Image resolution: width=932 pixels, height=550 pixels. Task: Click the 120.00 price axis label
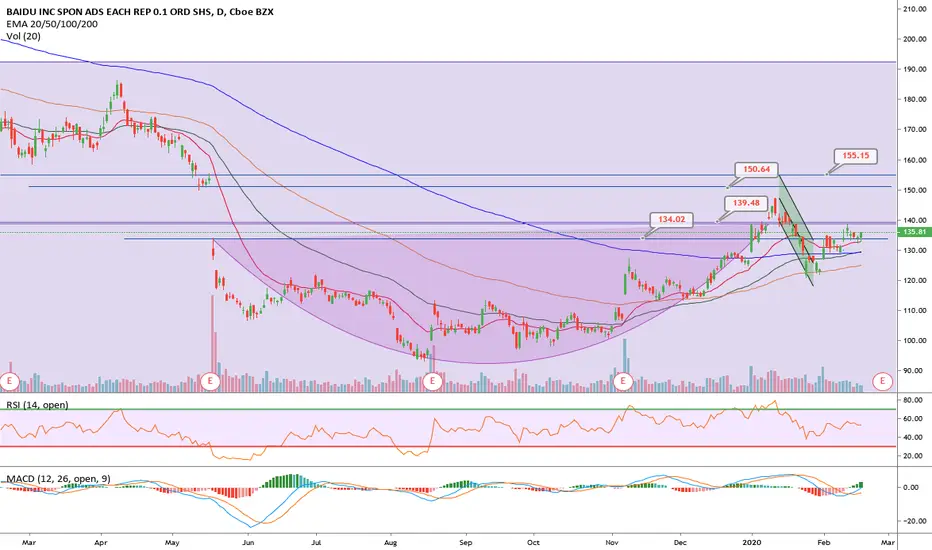click(915, 281)
